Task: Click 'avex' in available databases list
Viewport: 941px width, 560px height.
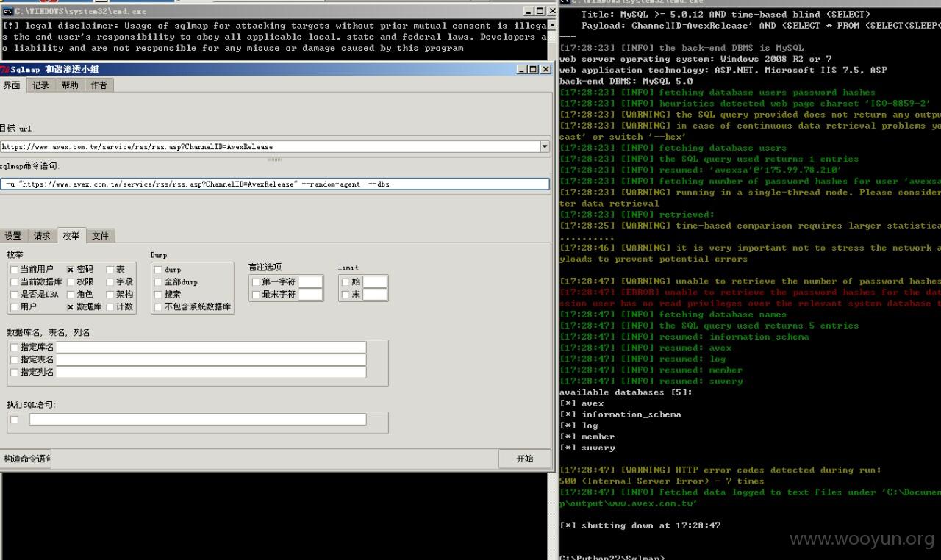Action: pos(593,403)
